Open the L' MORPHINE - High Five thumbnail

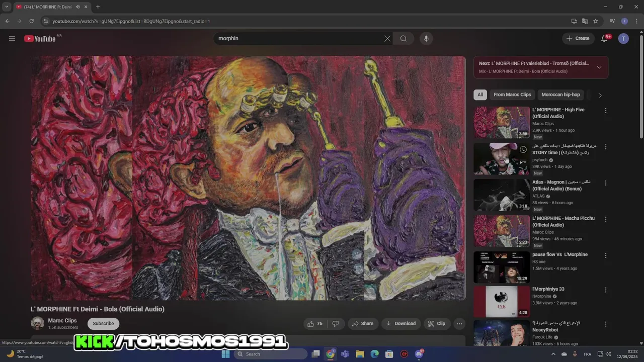pos(502,122)
